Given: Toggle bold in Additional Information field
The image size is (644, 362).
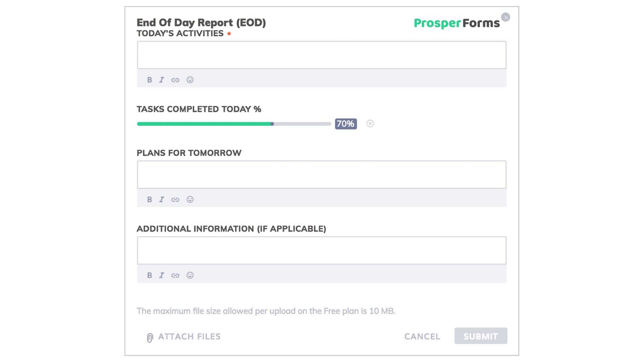Looking at the screenshot, I should (149, 275).
